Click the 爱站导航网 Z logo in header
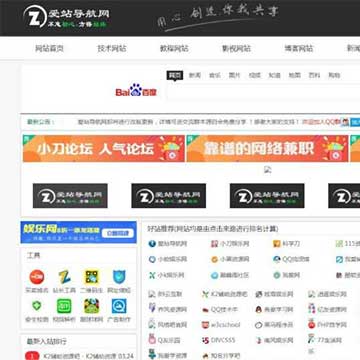Viewport: 360px width, 360px height. [66, 16]
